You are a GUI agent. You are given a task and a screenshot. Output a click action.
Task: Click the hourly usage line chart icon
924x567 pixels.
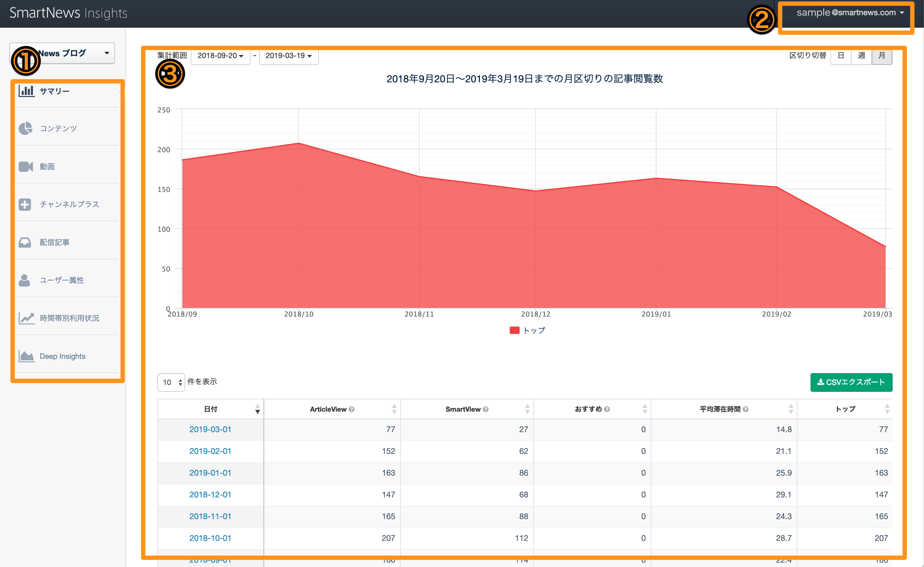tap(27, 318)
